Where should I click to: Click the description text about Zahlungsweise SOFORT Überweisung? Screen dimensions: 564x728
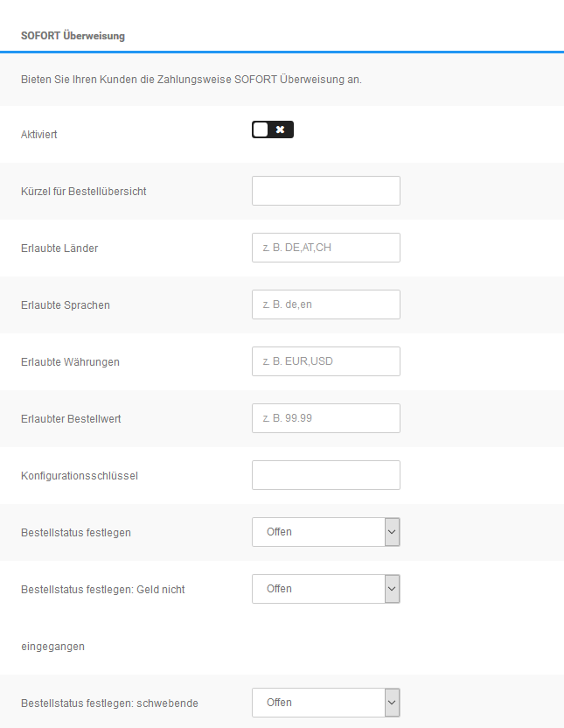pyautogui.click(x=189, y=79)
